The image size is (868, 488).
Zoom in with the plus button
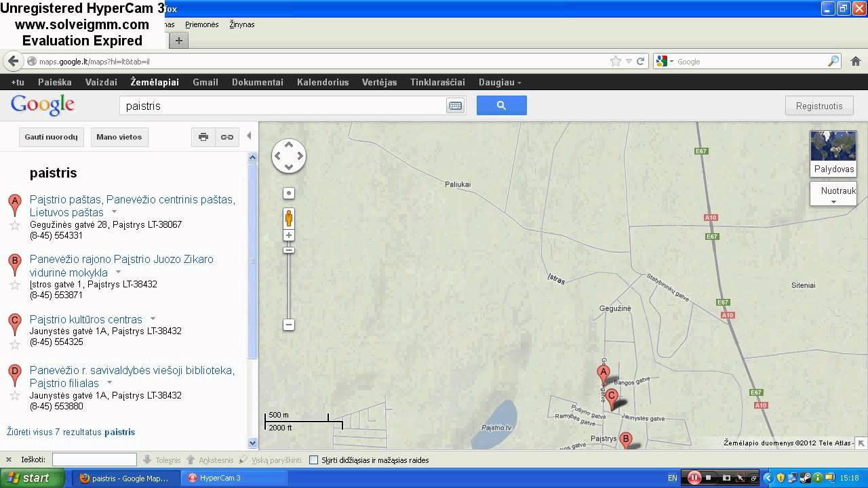tap(289, 235)
